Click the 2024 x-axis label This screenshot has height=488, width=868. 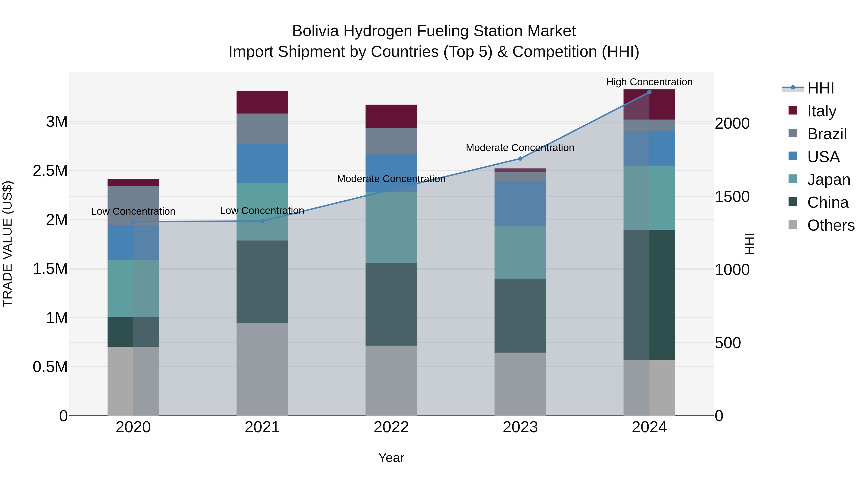[x=649, y=427]
